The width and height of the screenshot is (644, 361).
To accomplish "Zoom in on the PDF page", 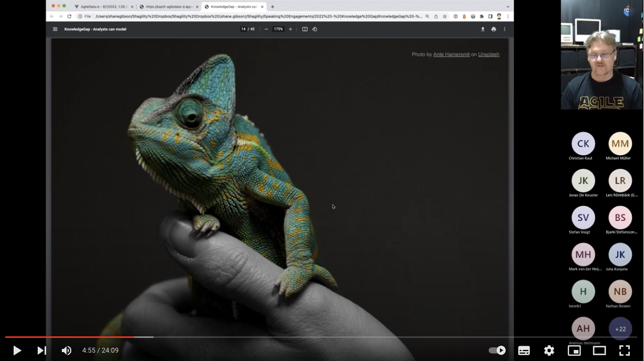I will click(290, 29).
